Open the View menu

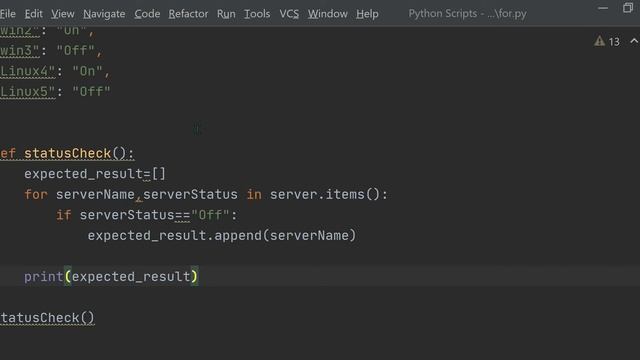coord(62,14)
